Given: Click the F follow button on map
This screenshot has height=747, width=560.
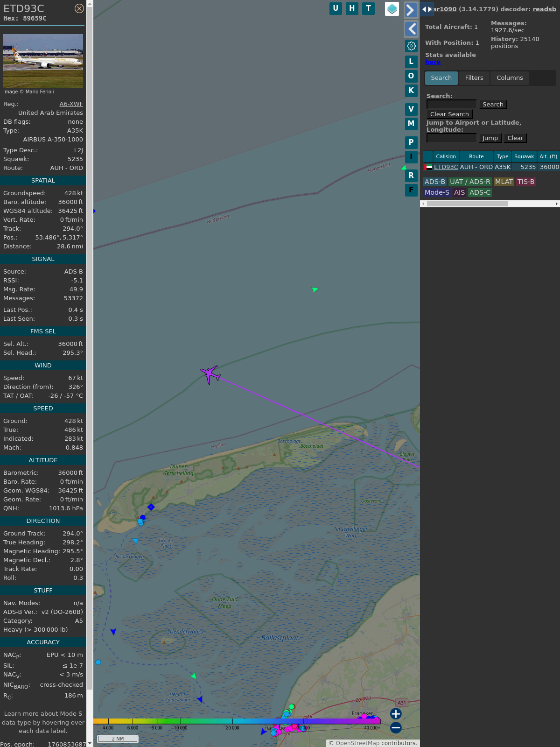Looking at the screenshot, I should coord(411,190).
